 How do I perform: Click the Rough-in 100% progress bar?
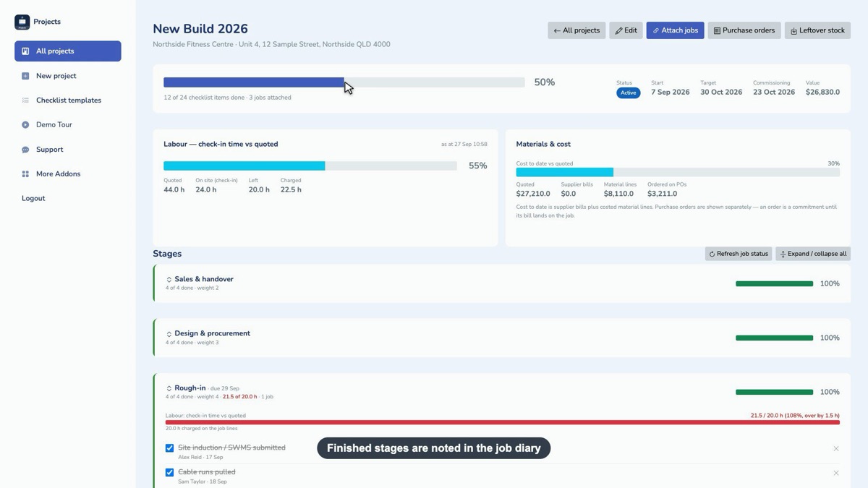(774, 392)
